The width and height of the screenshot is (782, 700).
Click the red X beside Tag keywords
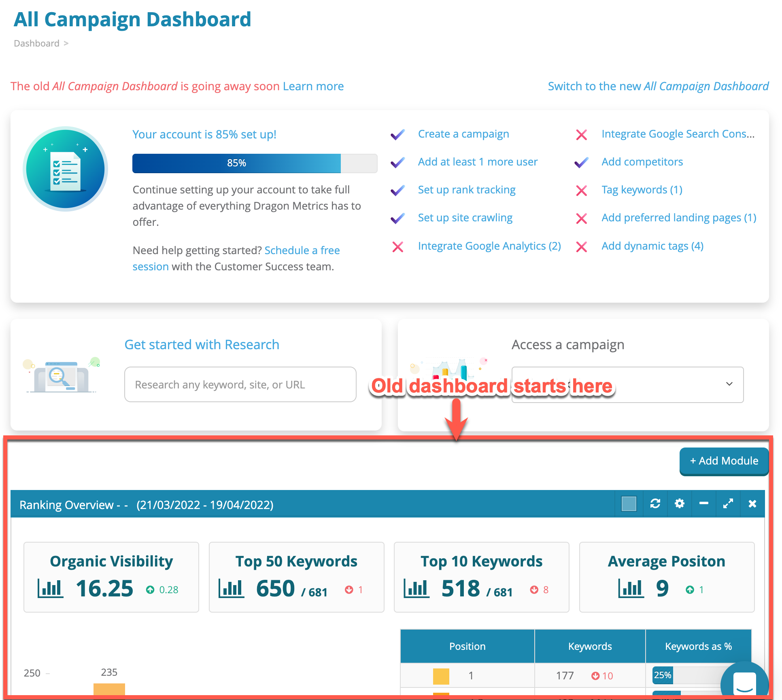582,191
